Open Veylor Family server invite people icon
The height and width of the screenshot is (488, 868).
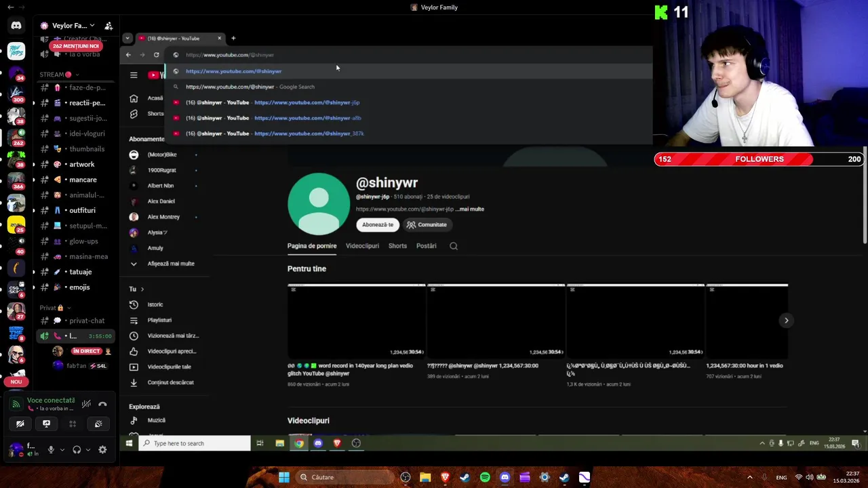(108, 26)
